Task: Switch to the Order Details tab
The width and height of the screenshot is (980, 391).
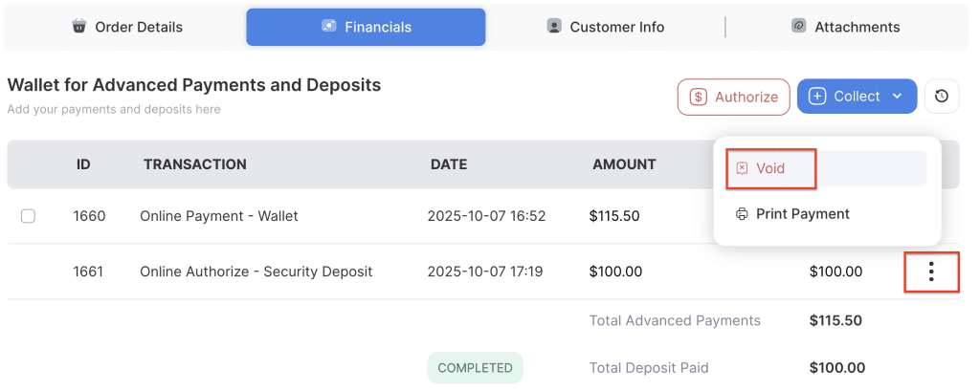Action: click(x=127, y=27)
